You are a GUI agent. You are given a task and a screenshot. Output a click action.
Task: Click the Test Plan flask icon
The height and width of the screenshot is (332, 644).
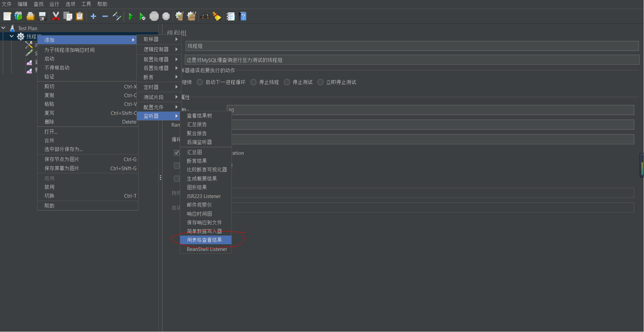(x=12, y=28)
